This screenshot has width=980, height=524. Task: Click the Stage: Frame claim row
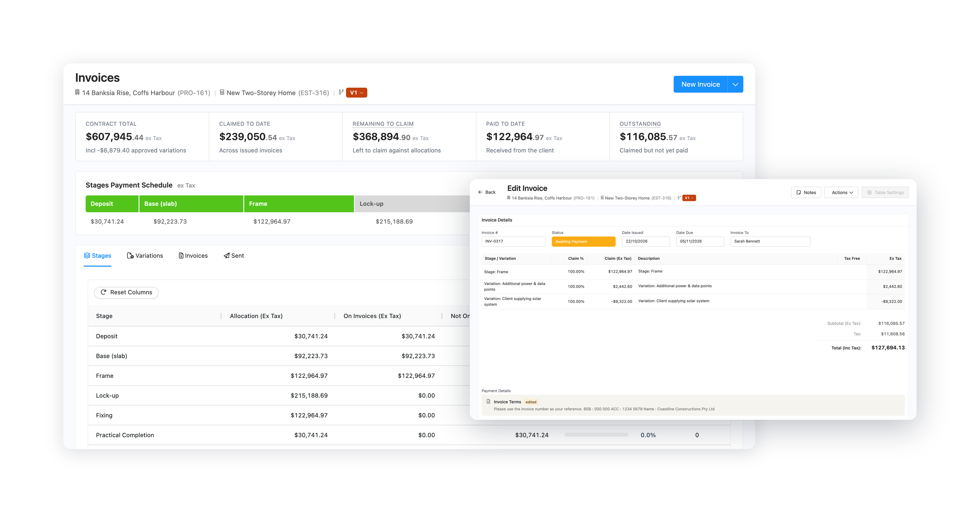click(693, 272)
